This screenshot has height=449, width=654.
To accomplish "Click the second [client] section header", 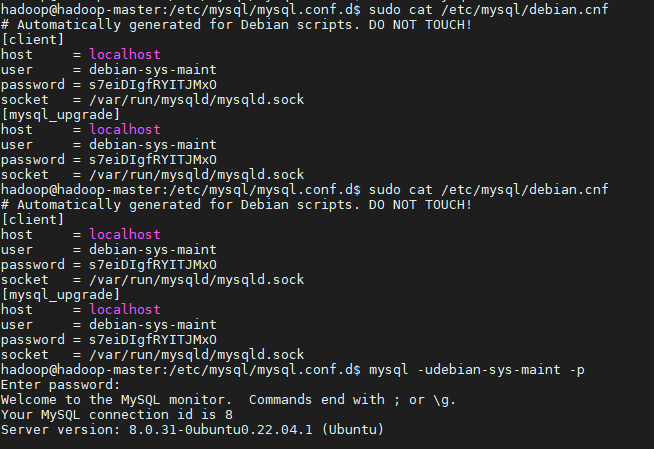I will click(x=33, y=220).
